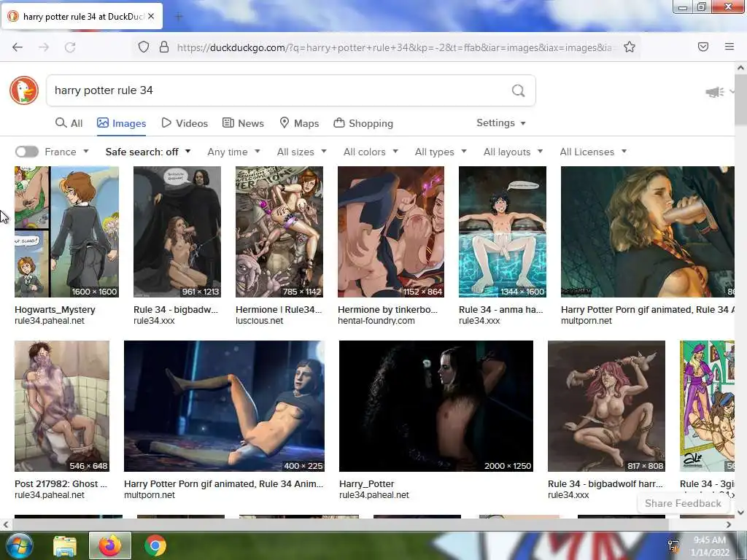Image resolution: width=747 pixels, height=560 pixels.
Task: Switch to the All results tab
Action: click(x=69, y=123)
